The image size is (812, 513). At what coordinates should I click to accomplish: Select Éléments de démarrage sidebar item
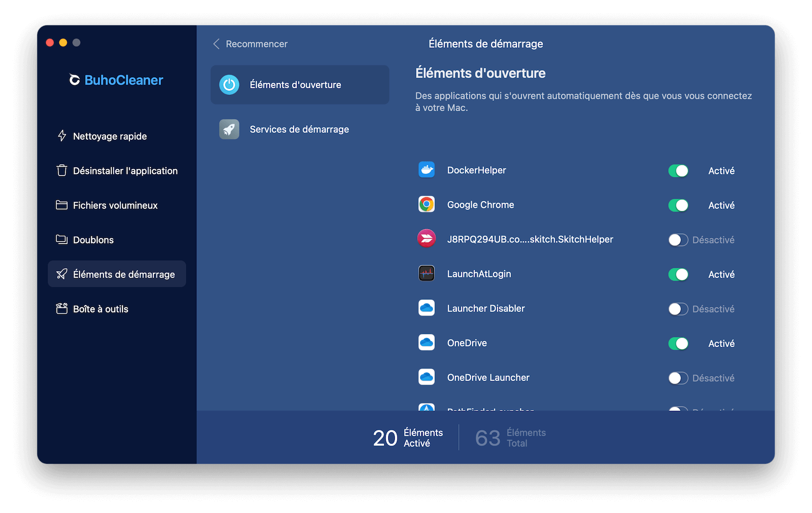tap(117, 274)
